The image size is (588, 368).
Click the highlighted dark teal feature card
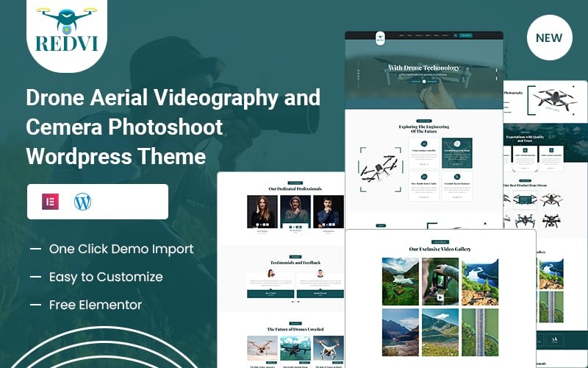click(x=457, y=153)
